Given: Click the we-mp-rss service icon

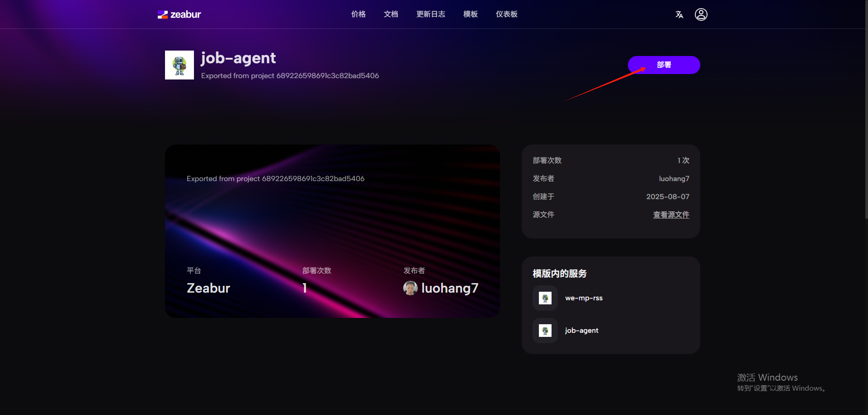Looking at the screenshot, I should point(545,298).
